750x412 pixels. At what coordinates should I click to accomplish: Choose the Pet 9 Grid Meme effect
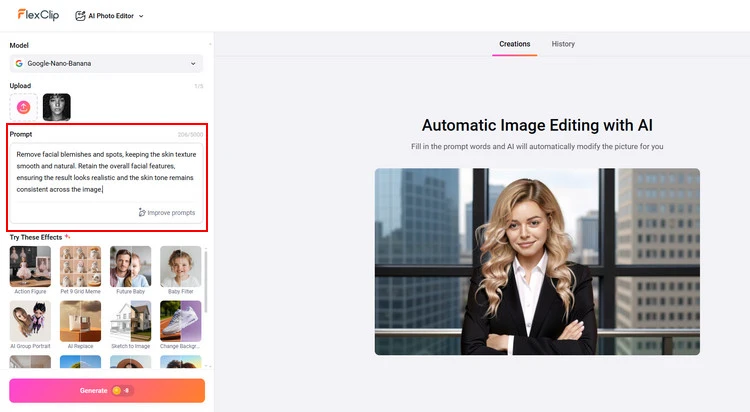point(80,266)
